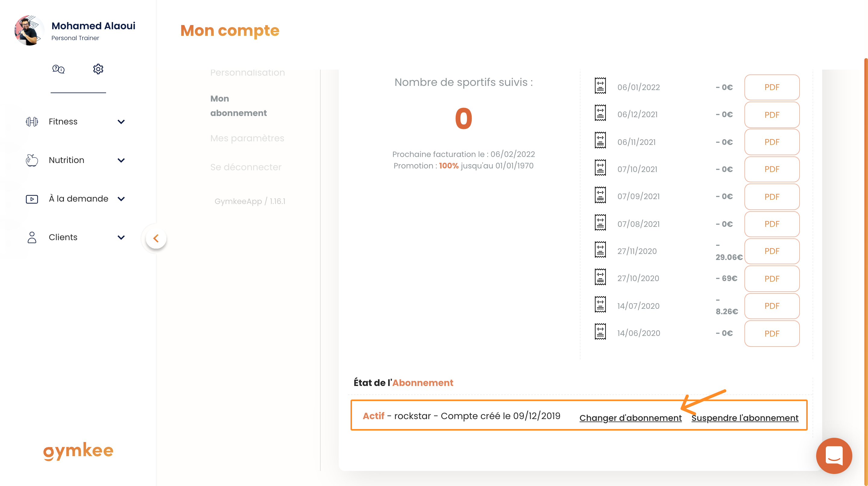868x486 pixels.
Task: Click the sportifs suivis count 0
Action: (x=464, y=118)
